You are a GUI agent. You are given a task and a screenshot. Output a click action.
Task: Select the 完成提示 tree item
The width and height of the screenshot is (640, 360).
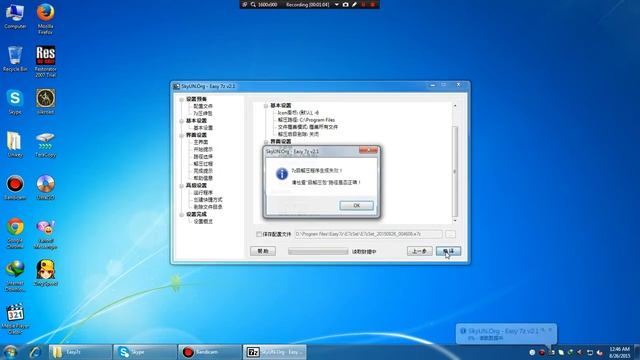[203, 171]
